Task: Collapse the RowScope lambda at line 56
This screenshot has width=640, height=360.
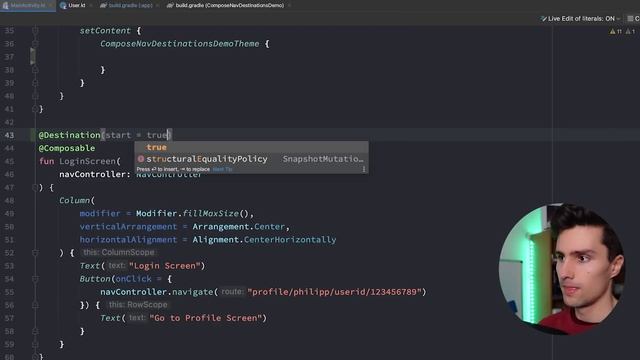Action: [35, 305]
